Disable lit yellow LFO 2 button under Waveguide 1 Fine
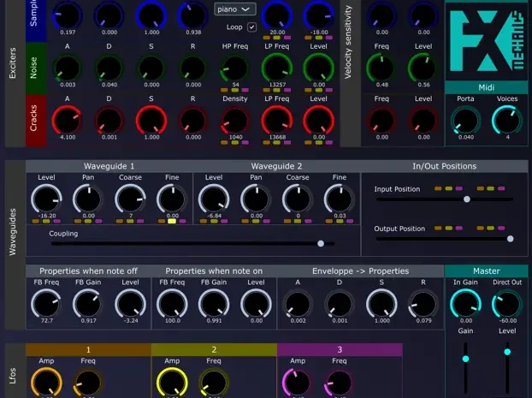 tap(172, 221)
